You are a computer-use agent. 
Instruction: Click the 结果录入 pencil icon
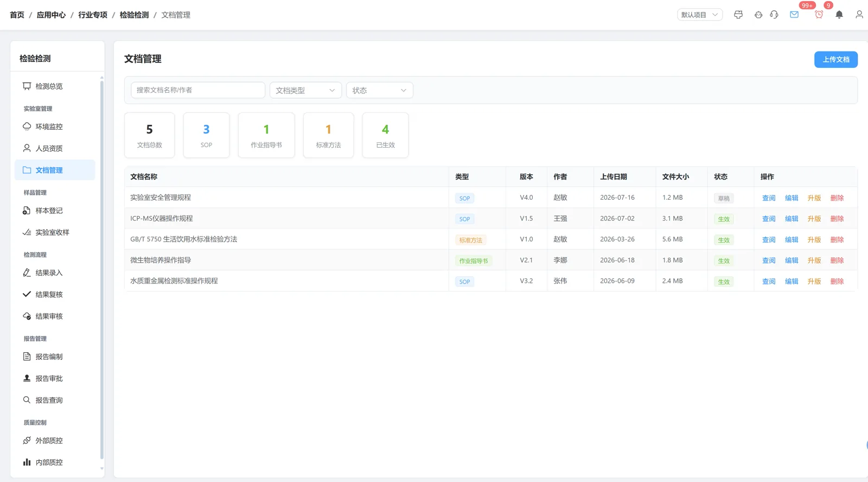click(x=27, y=272)
